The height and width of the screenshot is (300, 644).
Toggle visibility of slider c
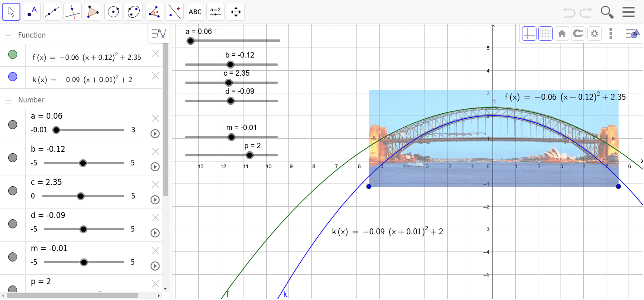(13, 191)
